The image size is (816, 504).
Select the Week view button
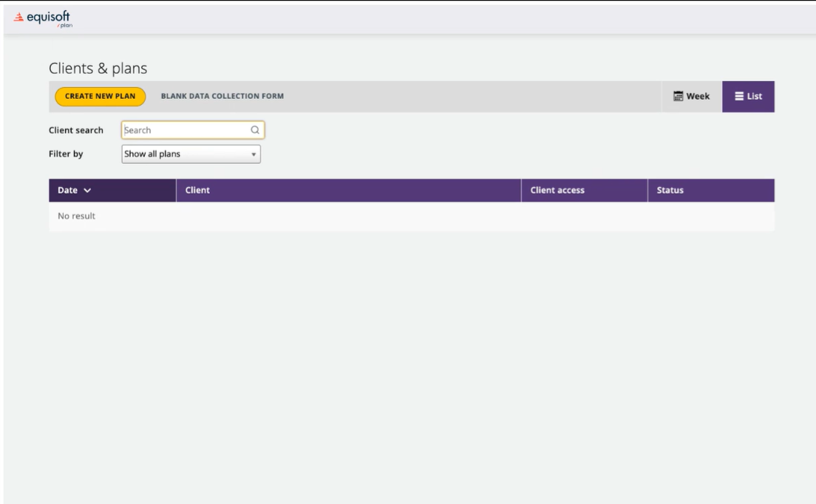click(690, 95)
